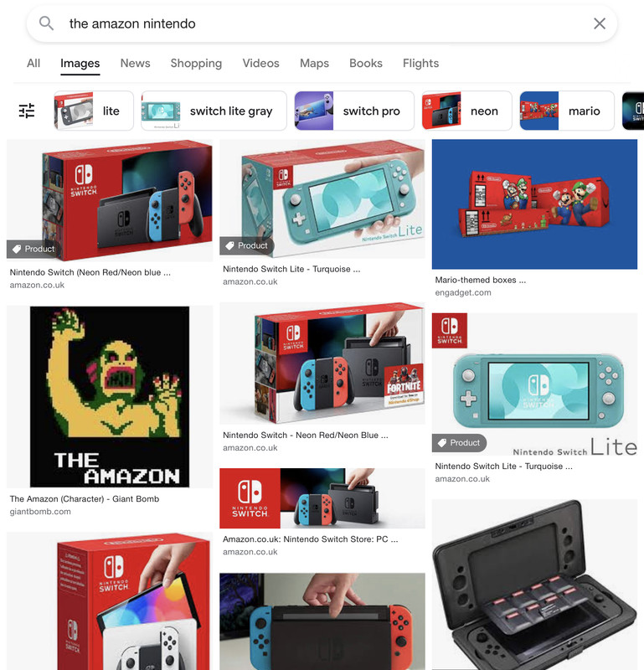
Task: Switch to the News tab
Action: pos(135,64)
